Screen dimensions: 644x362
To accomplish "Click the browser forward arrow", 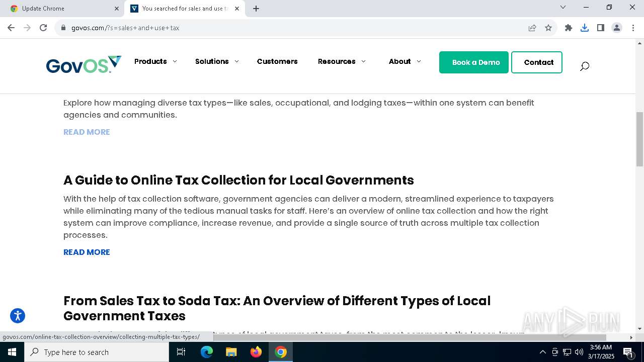I will [x=27, y=28].
